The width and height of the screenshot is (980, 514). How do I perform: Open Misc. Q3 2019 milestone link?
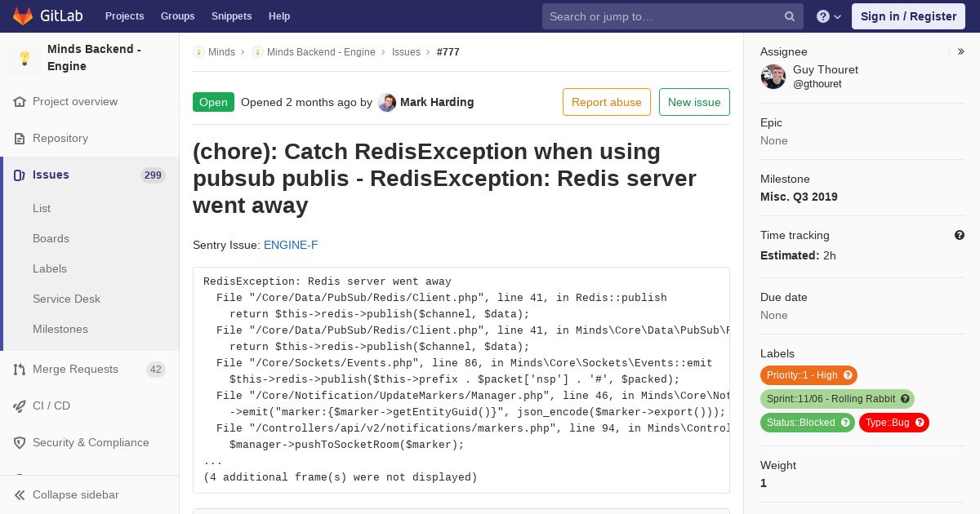799,197
